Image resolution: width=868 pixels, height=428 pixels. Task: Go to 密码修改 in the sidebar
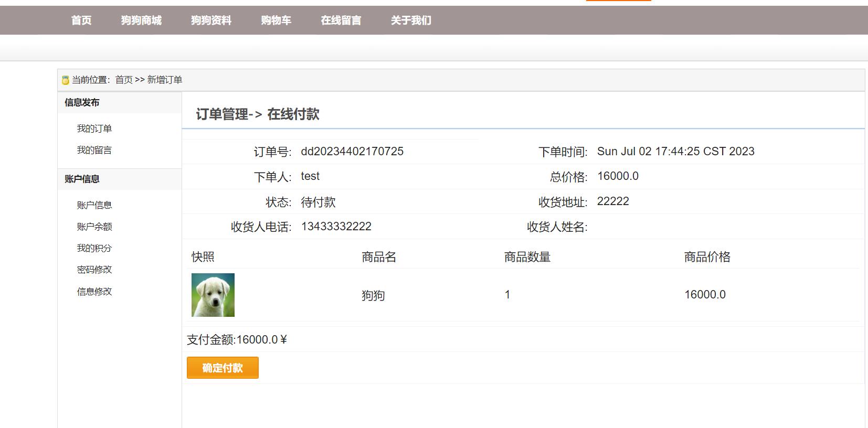click(94, 270)
